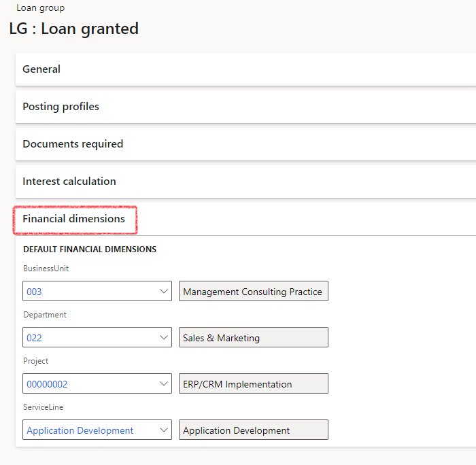476x465 pixels.
Task: Open the Project dropdown arrow
Action: click(x=164, y=383)
